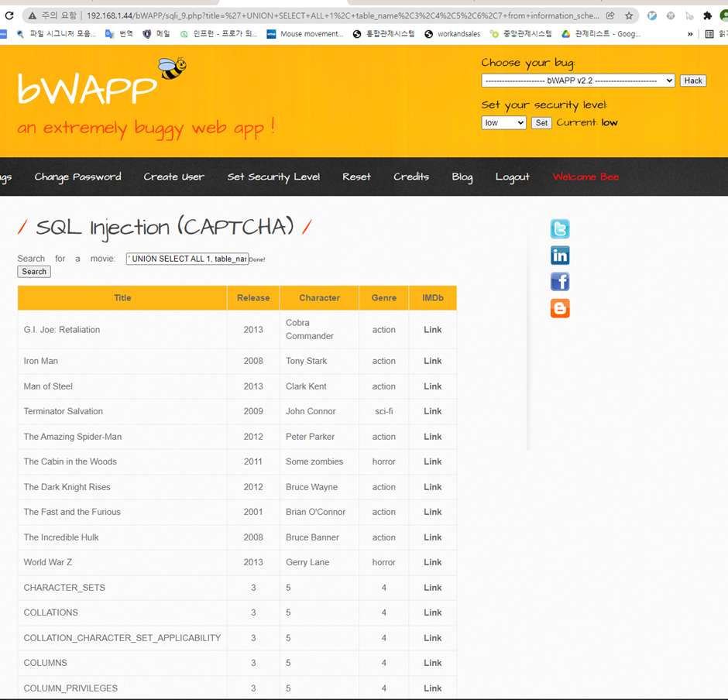Open Credits menu item
The height and width of the screenshot is (700, 728).
411,177
